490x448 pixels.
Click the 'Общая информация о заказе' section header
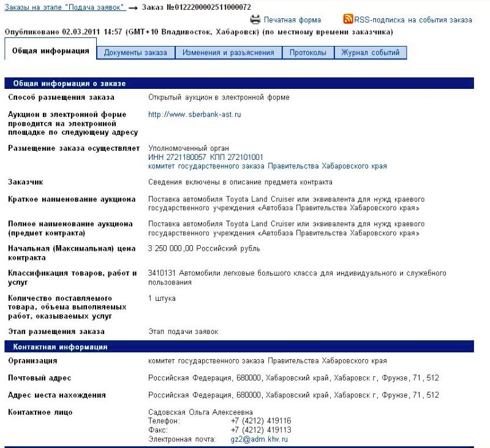69,83
